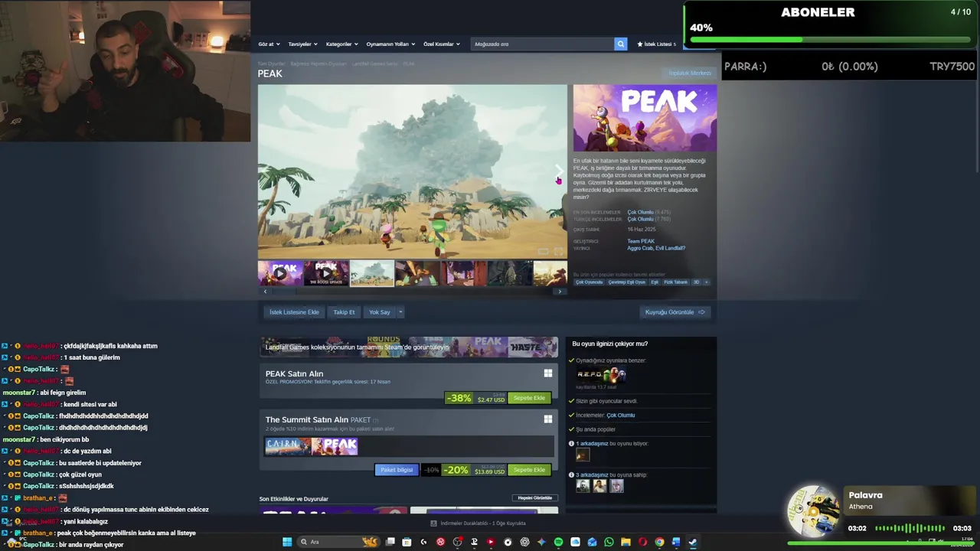Expand the Göz at menu
Viewport: 980px width, 551px height.
pos(269,44)
